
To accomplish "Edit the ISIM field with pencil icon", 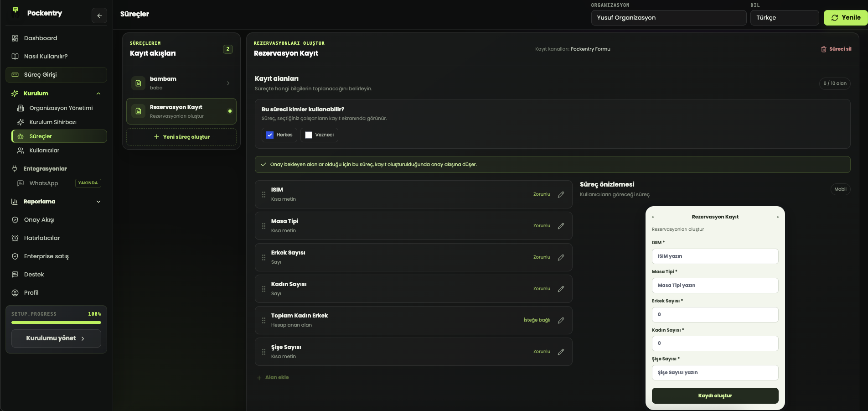I will [x=561, y=194].
